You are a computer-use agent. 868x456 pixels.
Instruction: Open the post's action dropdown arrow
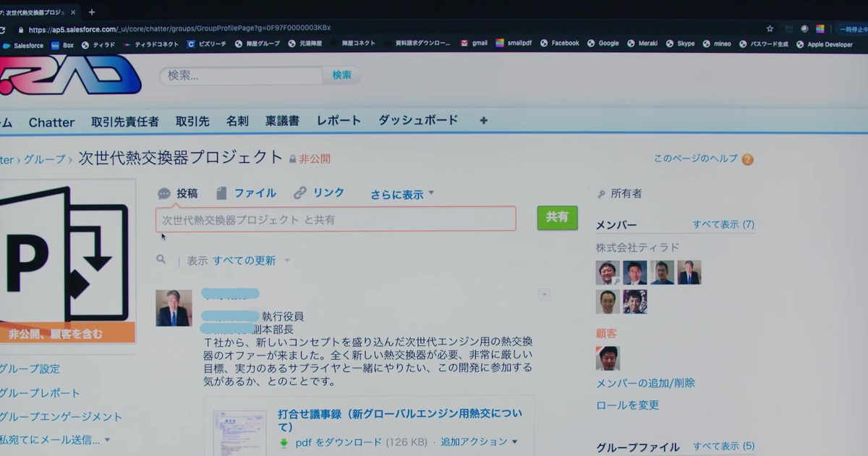coord(545,295)
